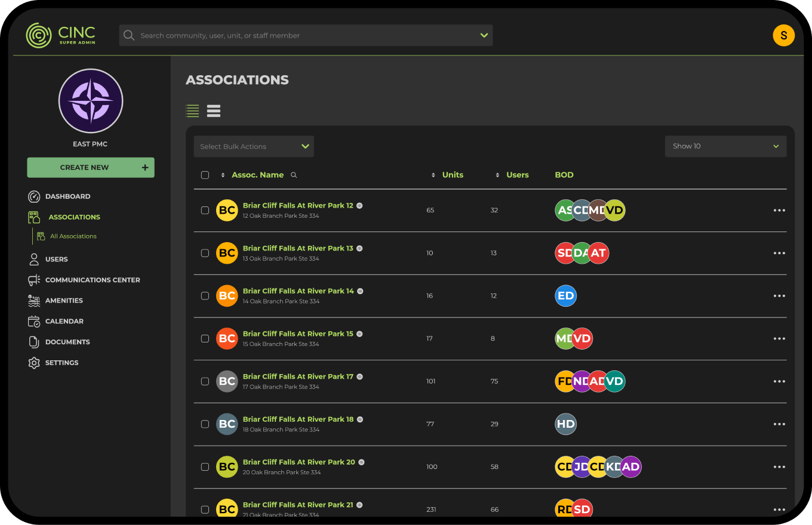Open more options for River Park 17
The image size is (812, 525).
[x=779, y=381]
